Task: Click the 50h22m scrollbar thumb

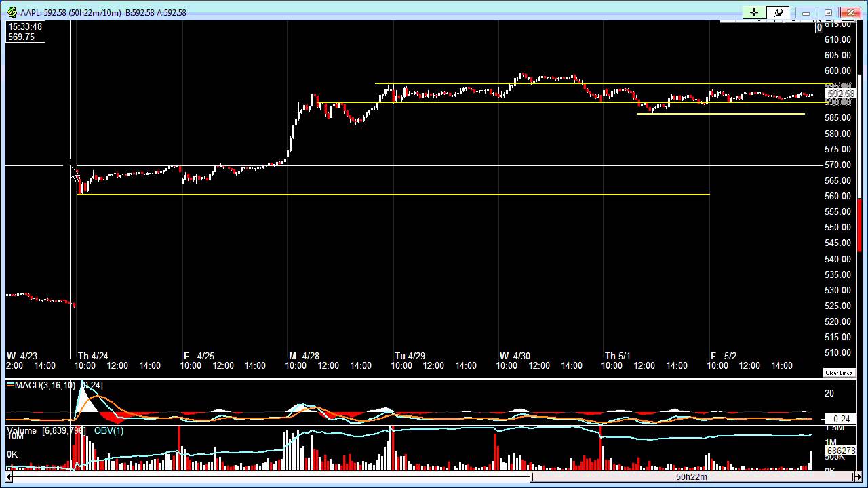Action: (x=691, y=476)
